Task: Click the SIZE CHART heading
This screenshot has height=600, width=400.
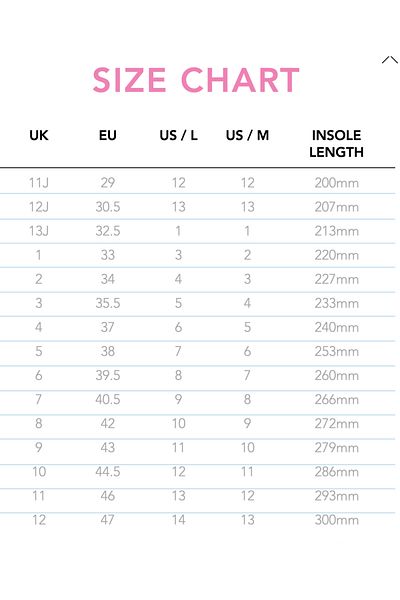Action: (x=196, y=80)
